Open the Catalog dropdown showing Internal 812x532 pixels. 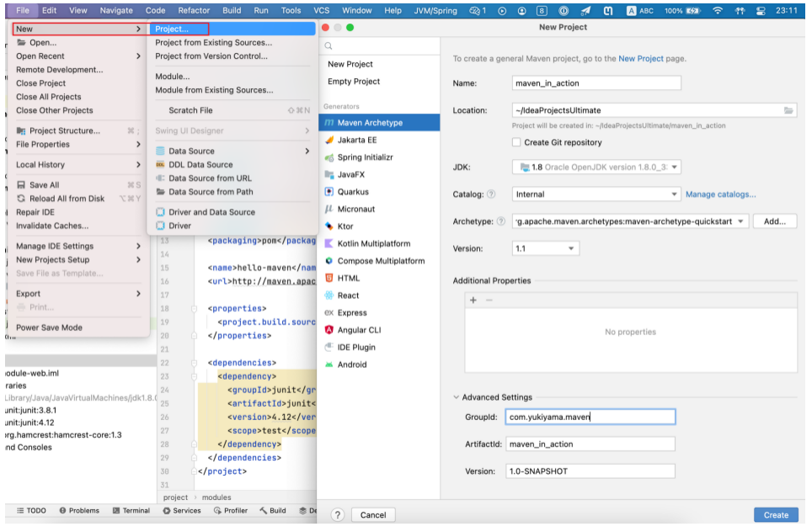click(x=596, y=194)
